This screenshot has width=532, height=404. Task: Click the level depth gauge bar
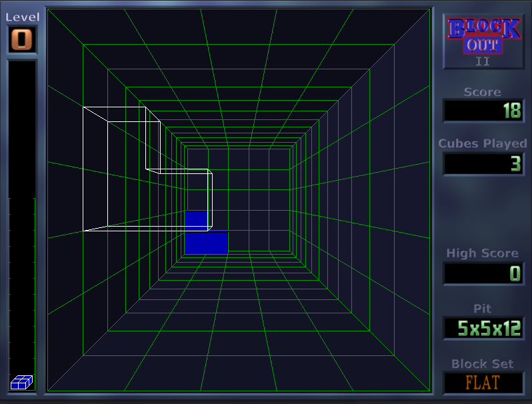click(x=22, y=225)
